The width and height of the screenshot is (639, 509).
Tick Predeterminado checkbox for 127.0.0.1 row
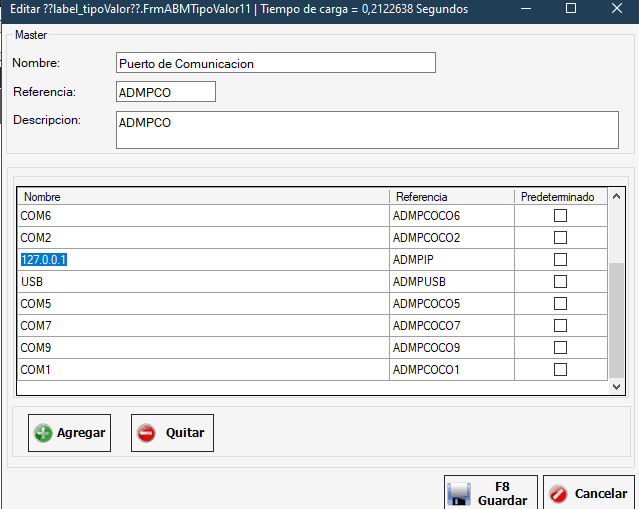560,260
